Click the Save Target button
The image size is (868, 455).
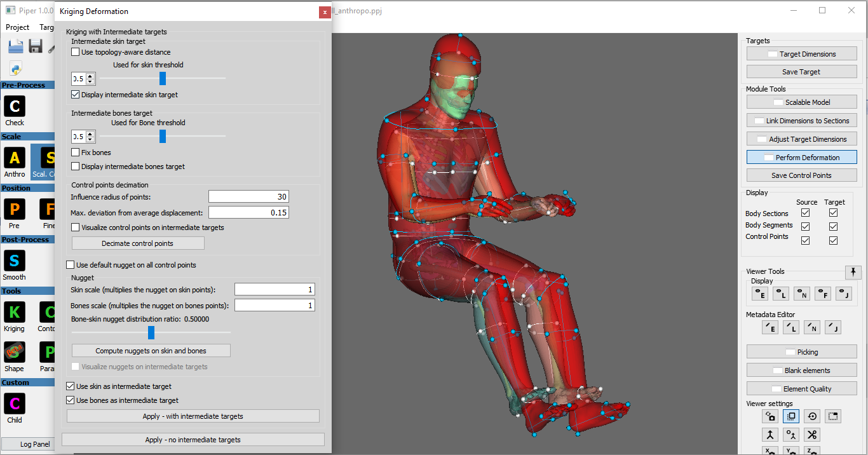tap(801, 72)
